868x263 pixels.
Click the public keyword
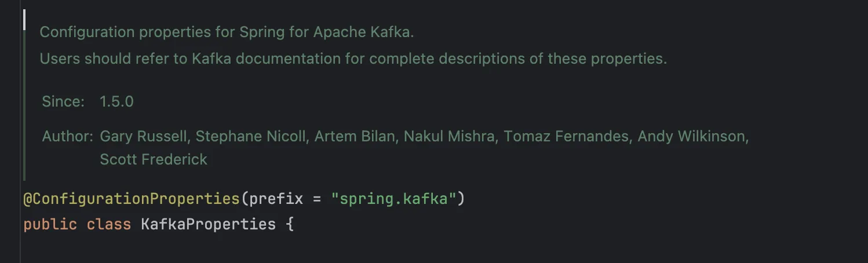[50, 224]
